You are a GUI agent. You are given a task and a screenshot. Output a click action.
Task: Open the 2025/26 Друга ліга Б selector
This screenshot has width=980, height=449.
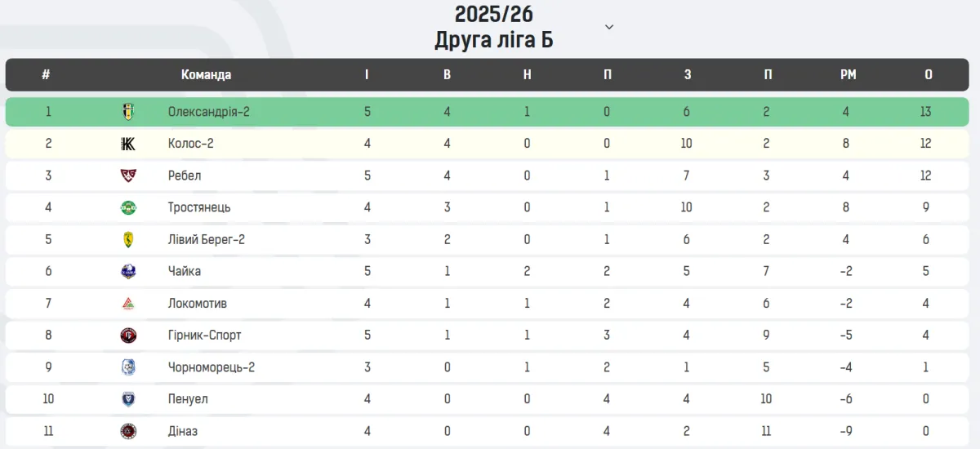(x=493, y=27)
